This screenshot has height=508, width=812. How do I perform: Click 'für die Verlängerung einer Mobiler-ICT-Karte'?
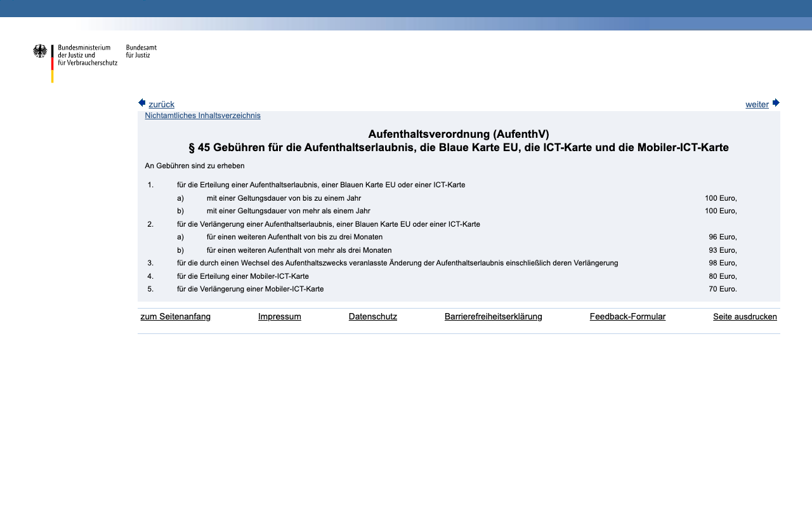click(251, 289)
